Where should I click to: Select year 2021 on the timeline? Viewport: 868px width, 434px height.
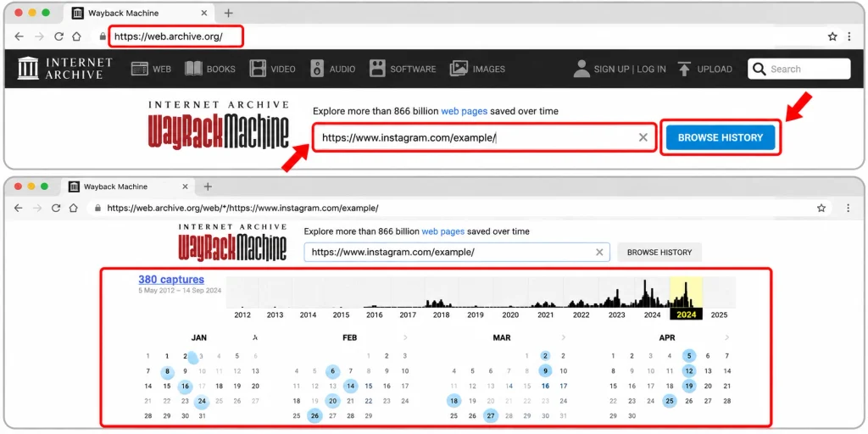545,315
